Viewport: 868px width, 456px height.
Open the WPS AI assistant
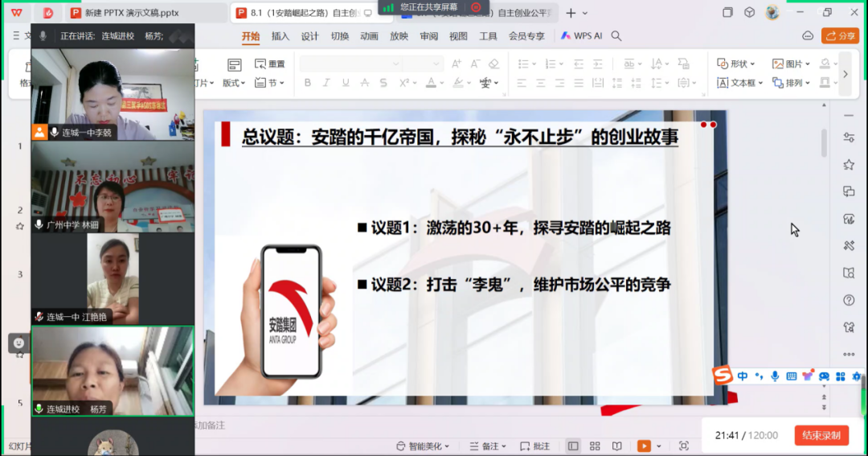pos(581,36)
